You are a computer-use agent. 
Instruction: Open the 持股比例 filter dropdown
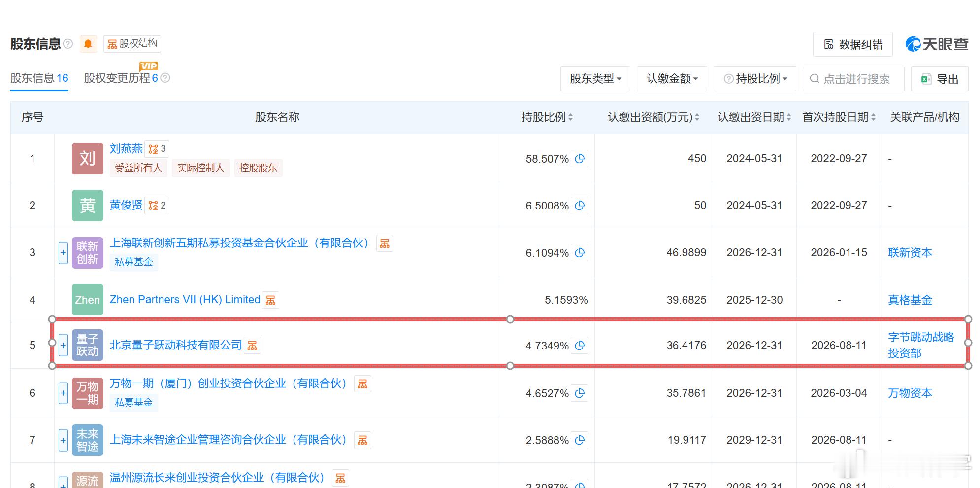point(755,79)
